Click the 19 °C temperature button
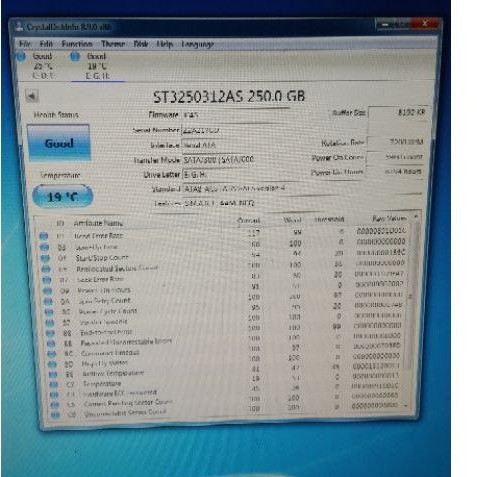The height and width of the screenshot is (477, 477). (62, 196)
